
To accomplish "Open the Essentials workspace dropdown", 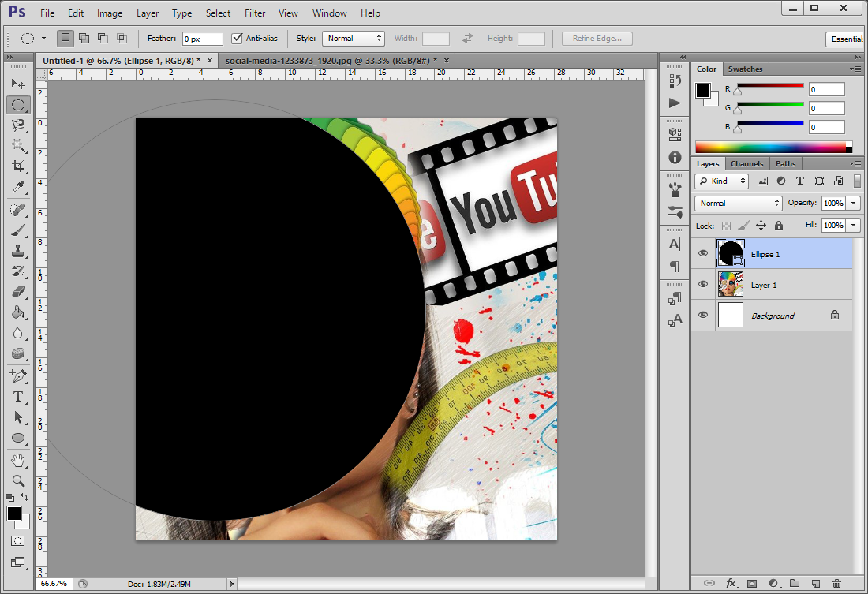I will tap(845, 39).
